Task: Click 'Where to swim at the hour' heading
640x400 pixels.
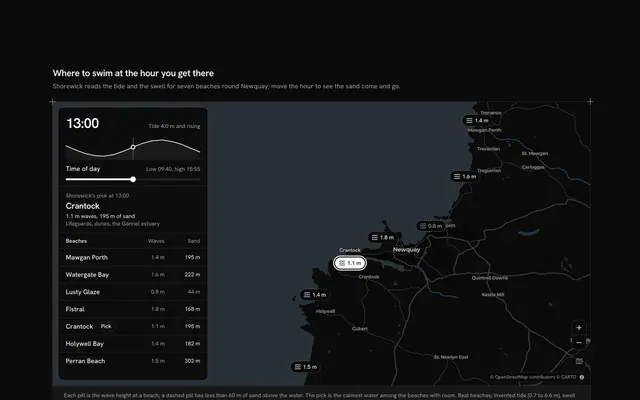Action: [133, 73]
